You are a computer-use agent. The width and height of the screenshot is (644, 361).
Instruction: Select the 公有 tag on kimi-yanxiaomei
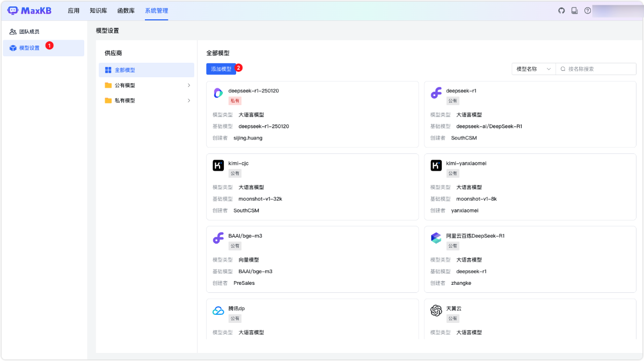pyautogui.click(x=452, y=173)
